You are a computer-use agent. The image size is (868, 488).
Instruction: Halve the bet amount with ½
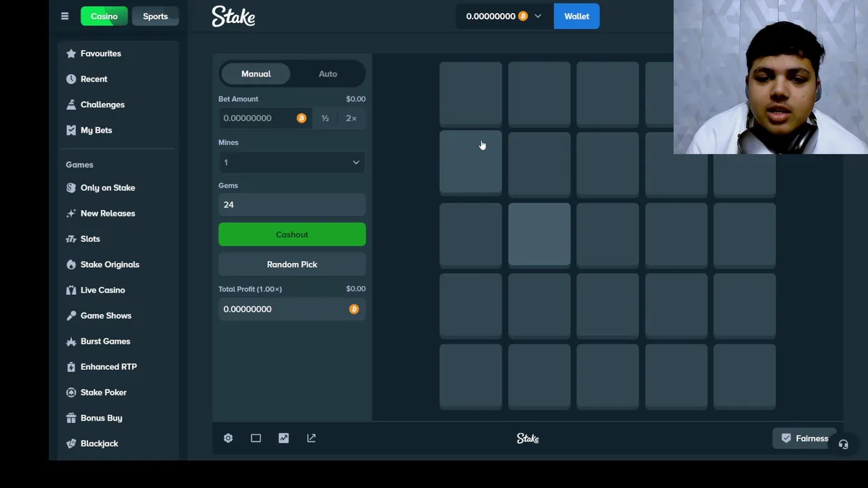(x=325, y=118)
